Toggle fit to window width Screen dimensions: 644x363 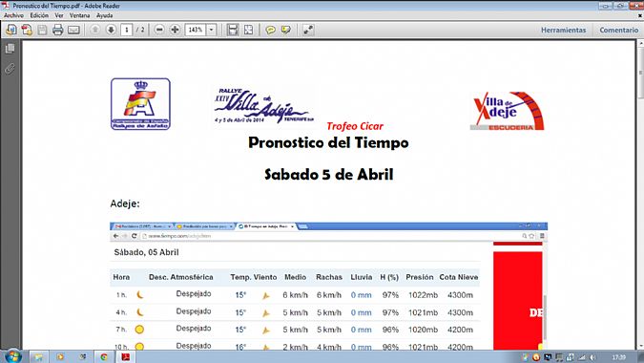(233, 30)
